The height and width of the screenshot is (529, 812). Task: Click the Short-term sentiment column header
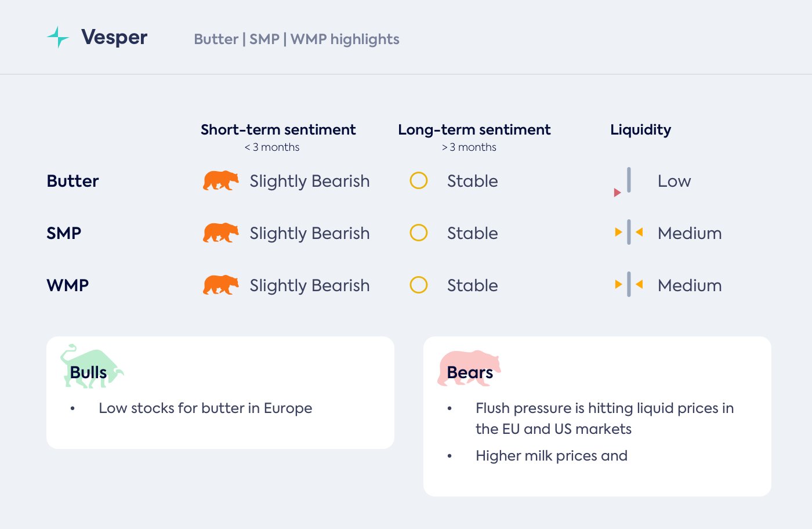(278, 130)
